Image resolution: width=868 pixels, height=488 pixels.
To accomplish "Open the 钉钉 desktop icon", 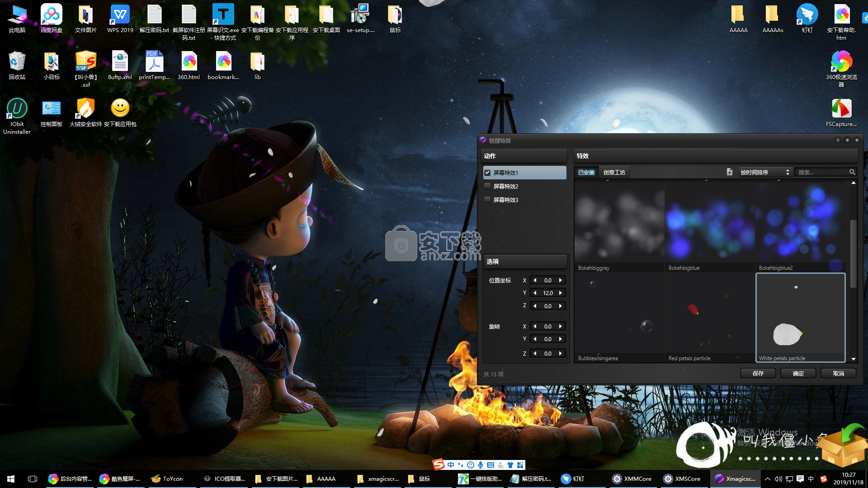I will pos(807,19).
